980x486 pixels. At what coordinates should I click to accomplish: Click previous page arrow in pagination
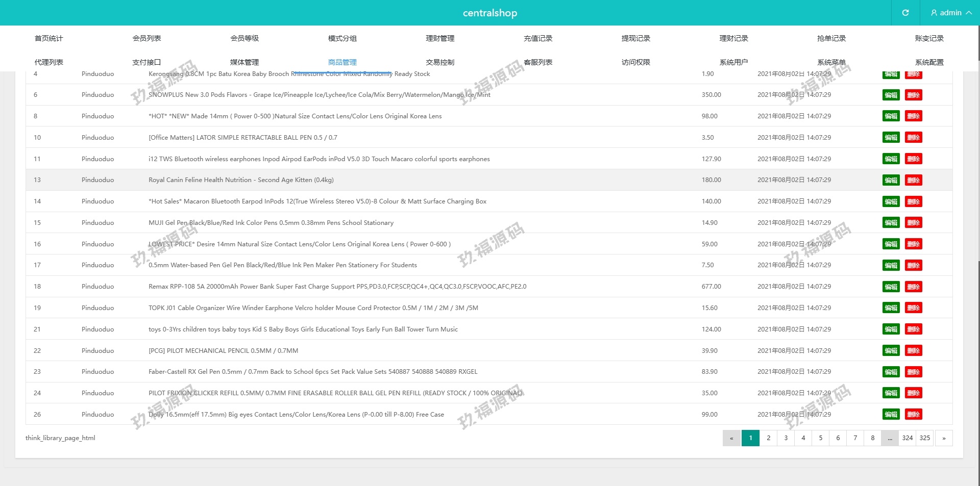(x=731, y=438)
